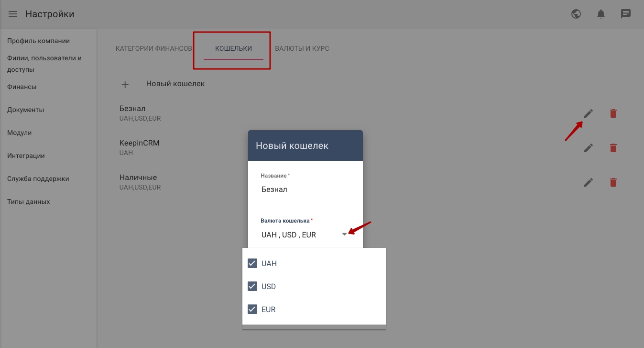
Task: Delete the KeepinCRM wallet
Action: pyautogui.click(x=613, y=148)
